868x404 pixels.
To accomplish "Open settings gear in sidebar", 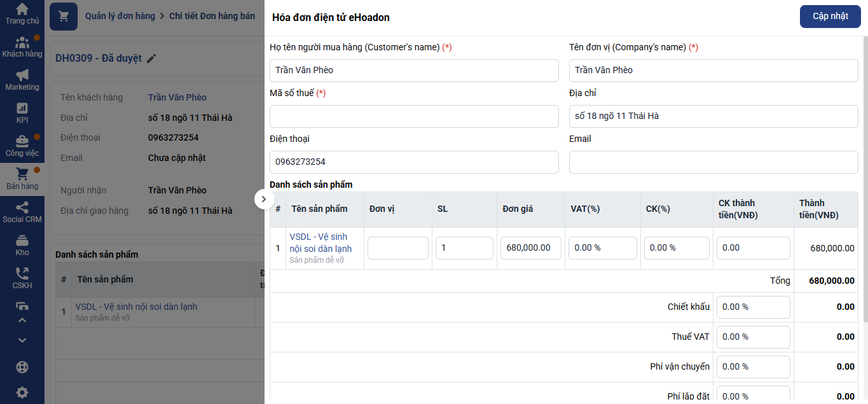I will coord(22,392).
